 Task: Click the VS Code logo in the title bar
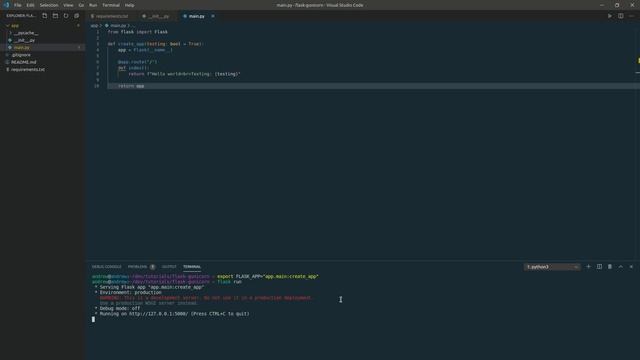click(x=6, y=5)
